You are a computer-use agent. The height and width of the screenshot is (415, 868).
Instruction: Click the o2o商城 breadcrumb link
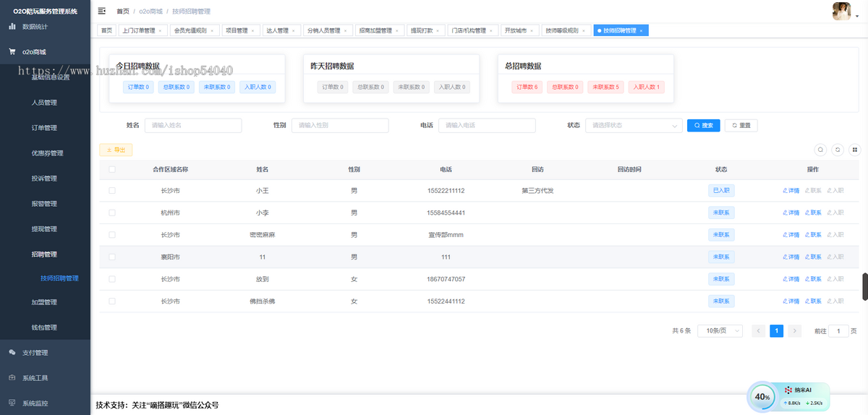(x=150, y=12)
